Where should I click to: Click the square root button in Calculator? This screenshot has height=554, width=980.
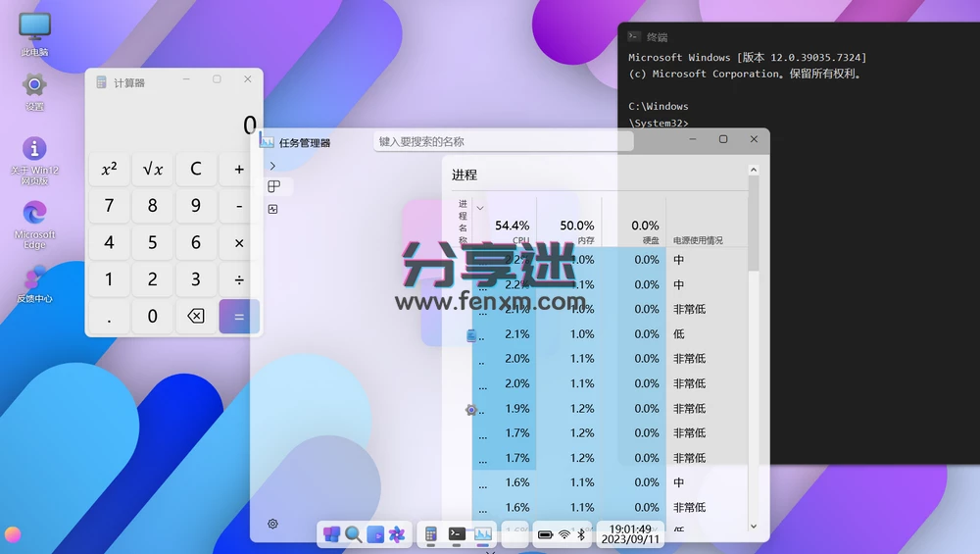(152, 169)
